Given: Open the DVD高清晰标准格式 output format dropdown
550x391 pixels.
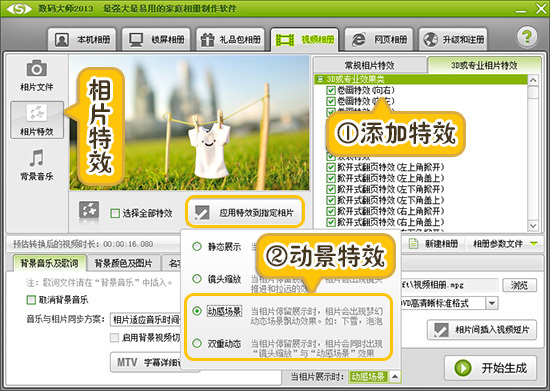Looking at the screenshot, I should pos(492,303).
